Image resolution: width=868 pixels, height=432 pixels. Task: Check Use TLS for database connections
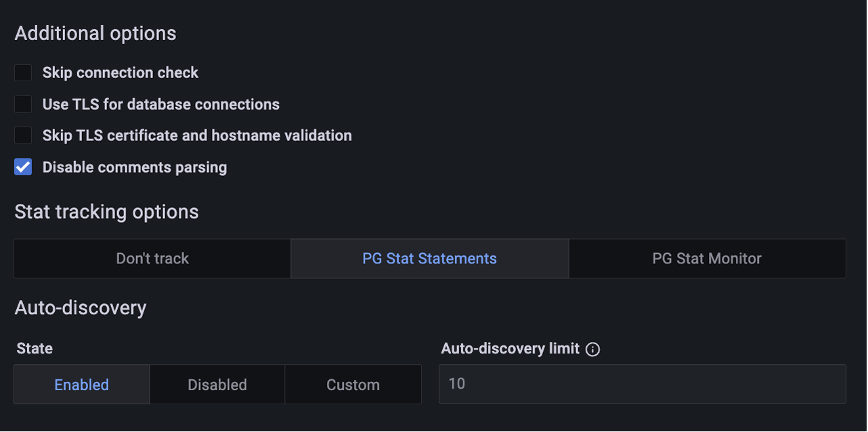(22, 104)
